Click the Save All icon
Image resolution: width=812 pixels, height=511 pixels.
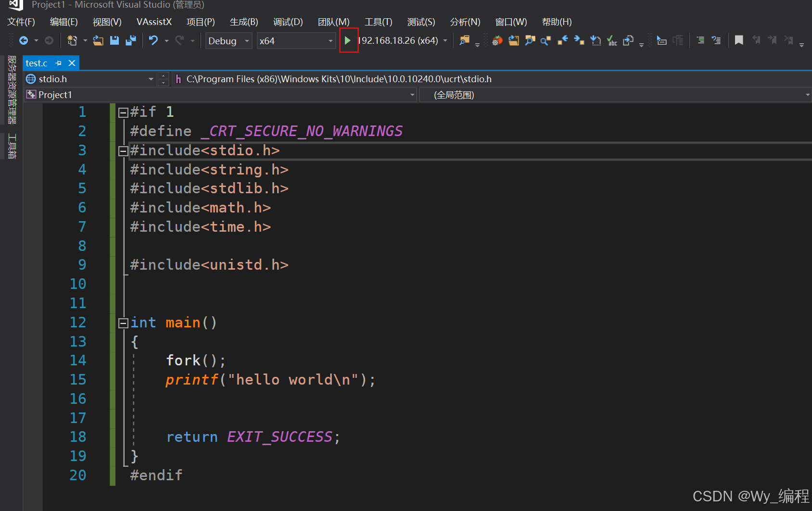click(x=131, y=41)
